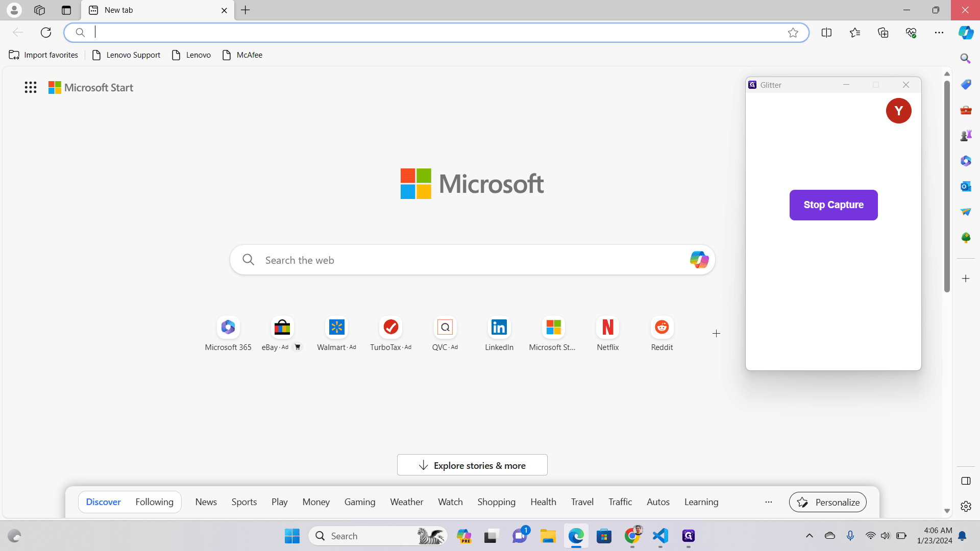Close the New tab tab
The image size is (980, 551).
(x=224, y=10)
